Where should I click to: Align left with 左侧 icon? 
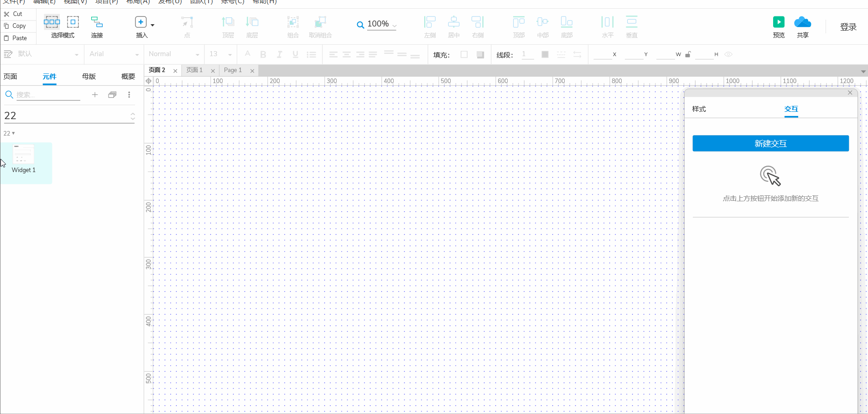click(x=430, y=22)
